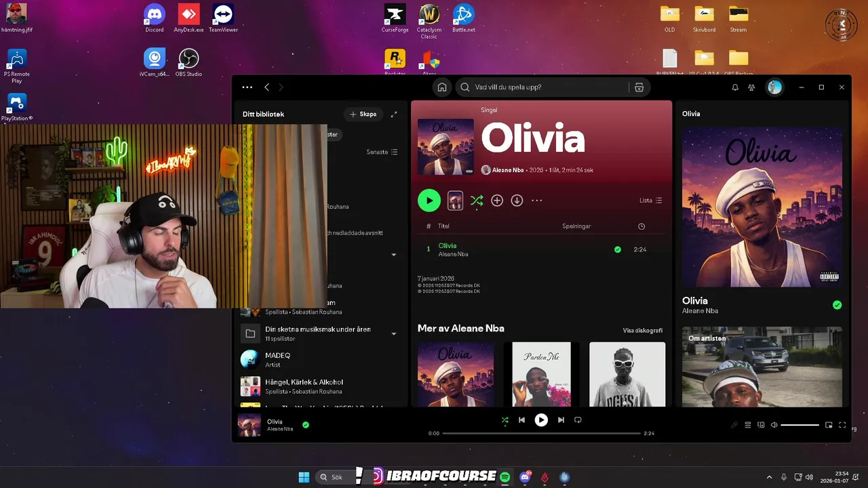Open Discord desktop shortcut
Image resolution: width=868 pixels, height=488 pixels.
pos(155,18)
